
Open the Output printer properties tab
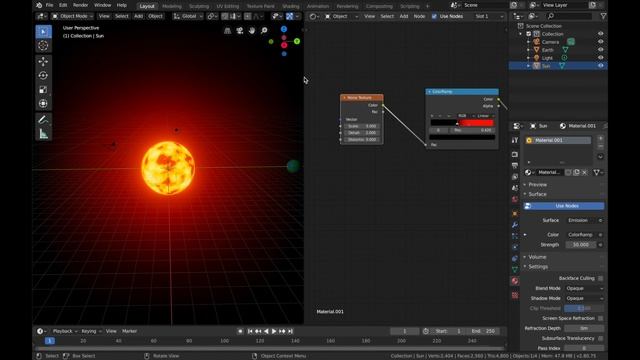tap(515, 165)
